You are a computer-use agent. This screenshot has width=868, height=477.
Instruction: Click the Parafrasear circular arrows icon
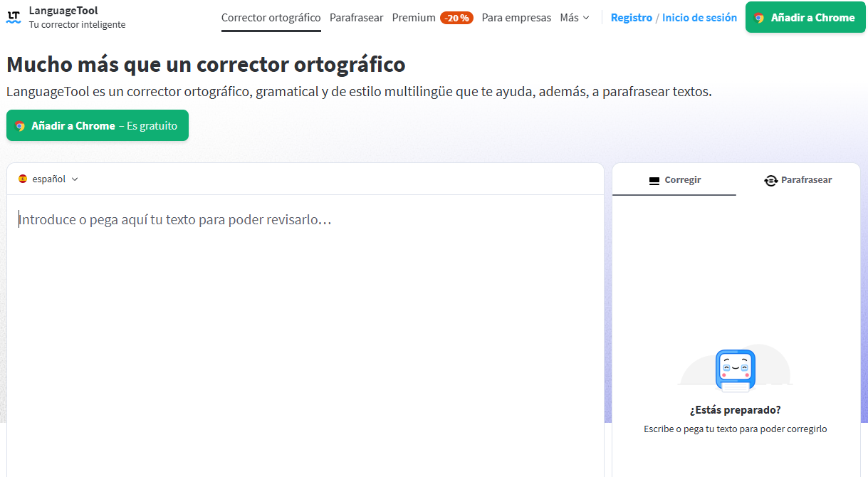(770, 181)
